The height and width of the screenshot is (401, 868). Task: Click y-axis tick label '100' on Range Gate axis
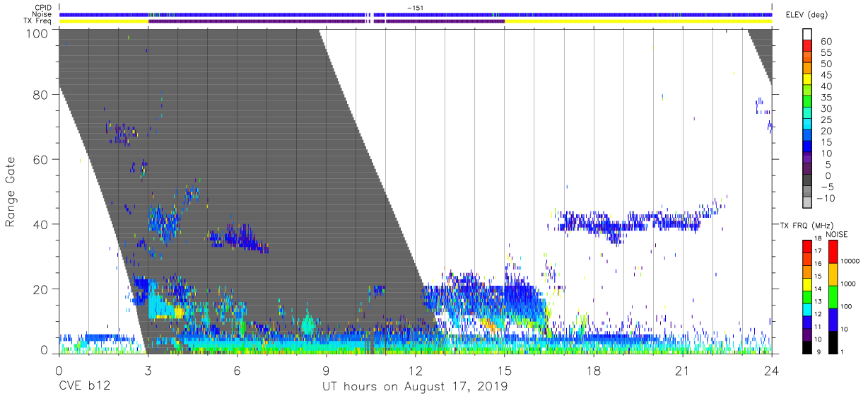36,33
